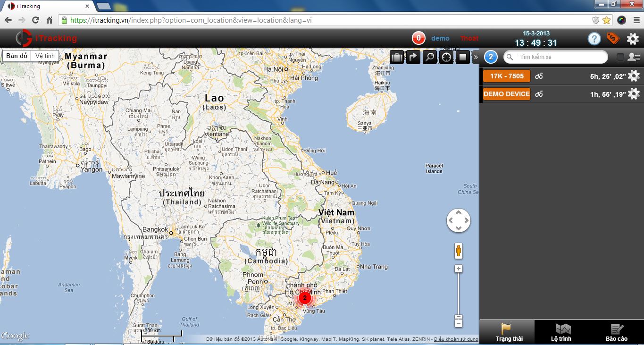Click the map scale bar
The width and height of the screenshot is (644, 345).
tap(161, 336)
